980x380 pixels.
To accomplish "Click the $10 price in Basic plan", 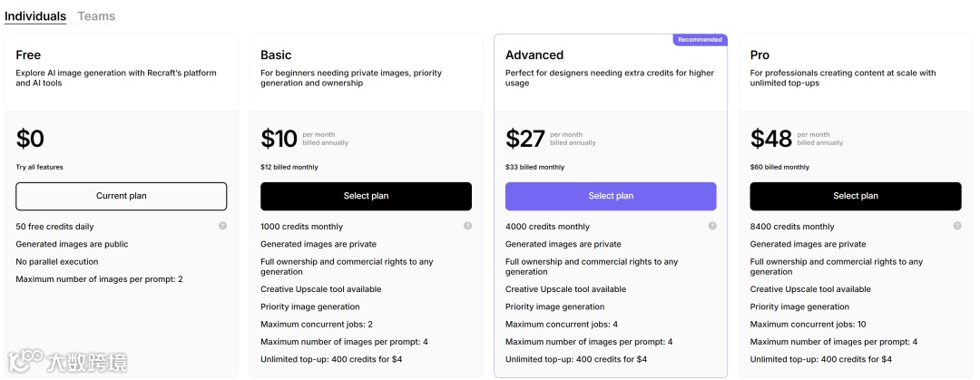I will [279, 139].
